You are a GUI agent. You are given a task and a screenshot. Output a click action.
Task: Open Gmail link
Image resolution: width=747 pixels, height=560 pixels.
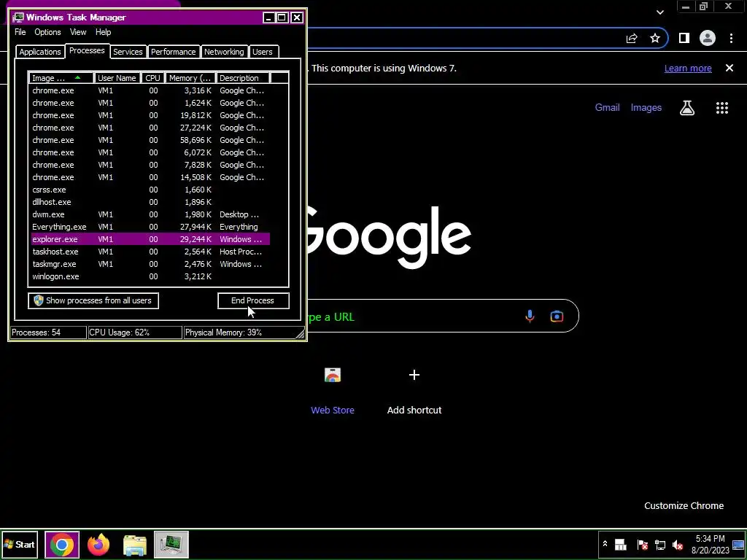click(x=608, y=108)
